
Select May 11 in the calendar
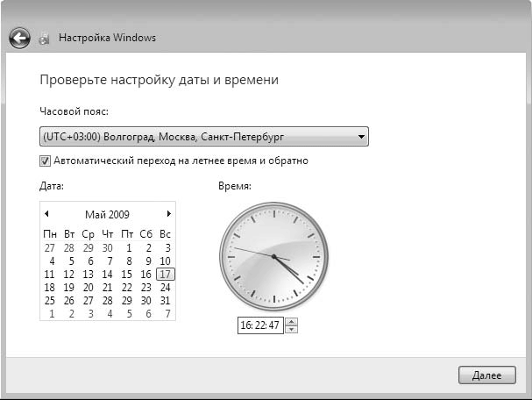pos(50,274)
